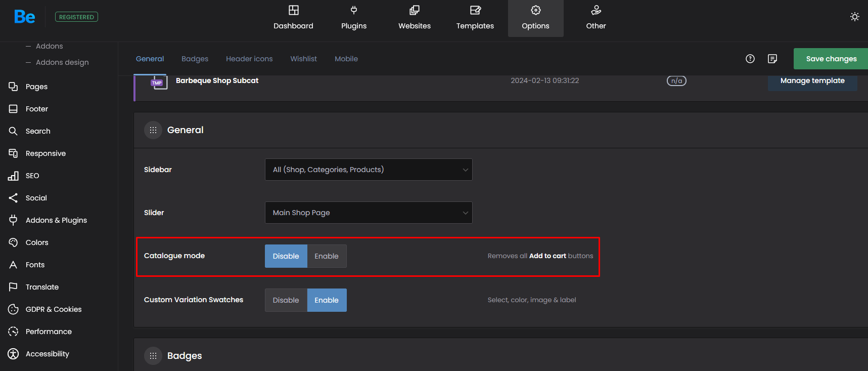Set Custom Variation Swatches to Enable
The image size is (868, 371).
[327, 300]
